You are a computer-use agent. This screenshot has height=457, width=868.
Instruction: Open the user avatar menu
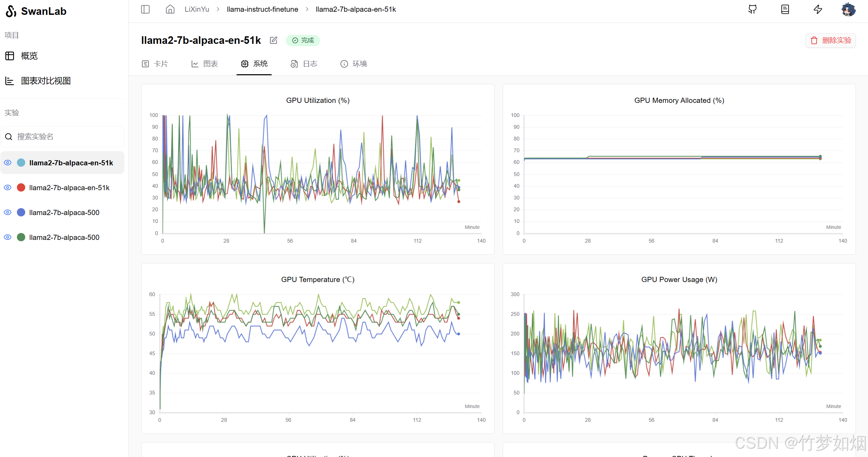pyautogui.click(x=848, y=9)
